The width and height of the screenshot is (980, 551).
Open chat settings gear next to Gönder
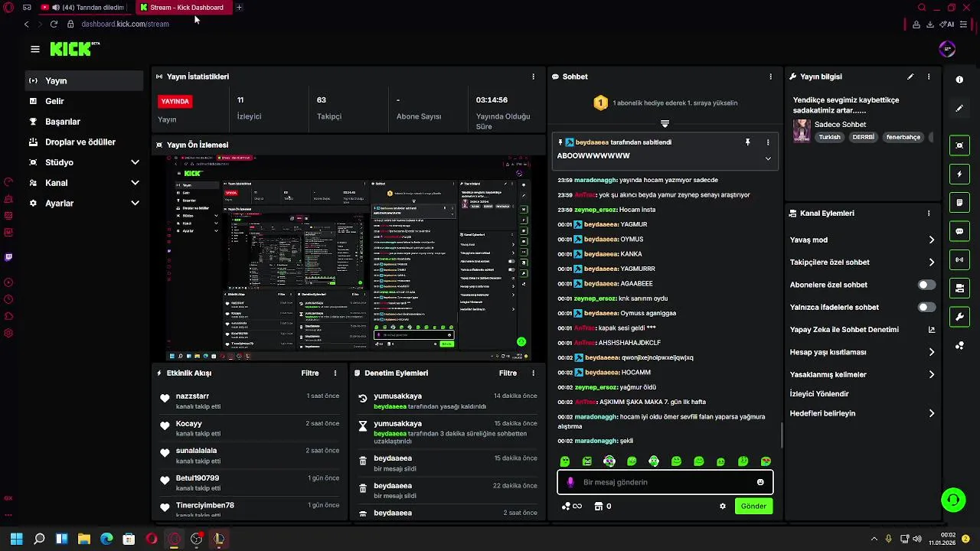tap(722, 506)
